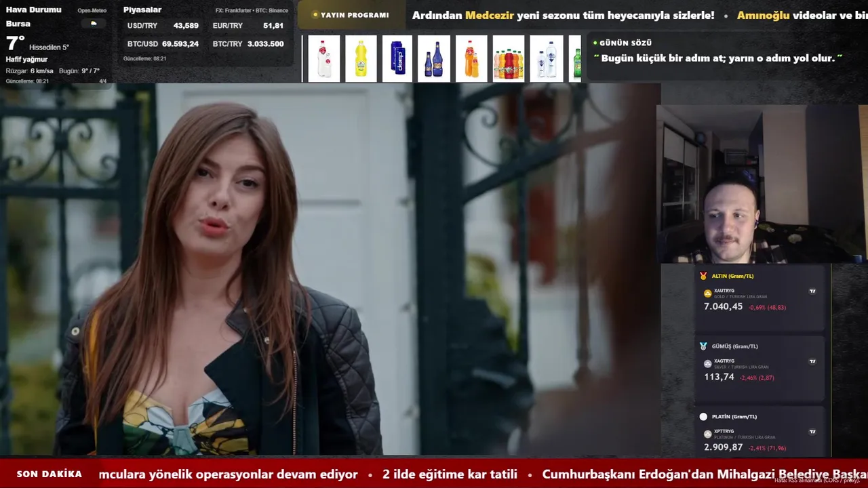Click the ALTIN (Gram/TL) heading
The height and width of the screenshot is (488, 868).
pyautogui.click(x=733, y=276)
